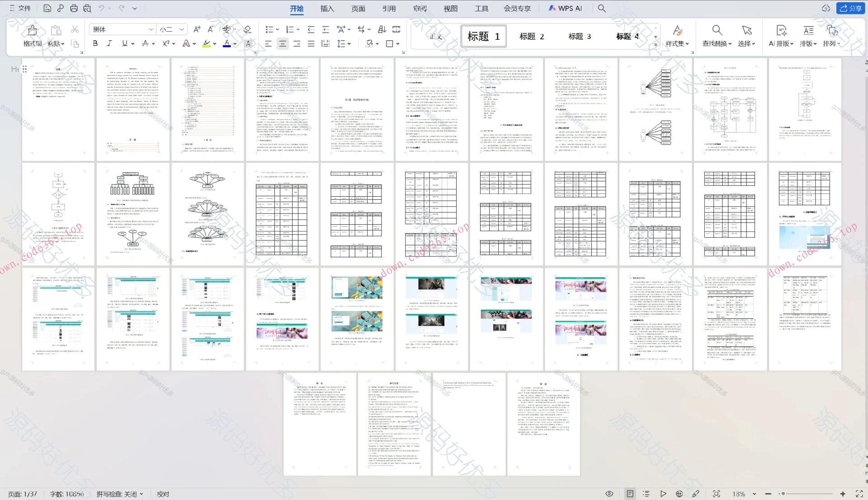Screen dimensions: 868x500
Task: Apply the 标题 1 heading style
Action: click(x=483, y=36)
